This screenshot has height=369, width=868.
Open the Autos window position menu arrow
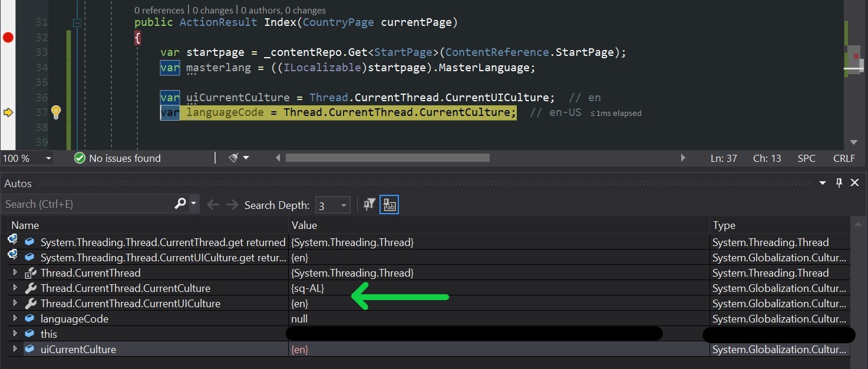[823, 183]
